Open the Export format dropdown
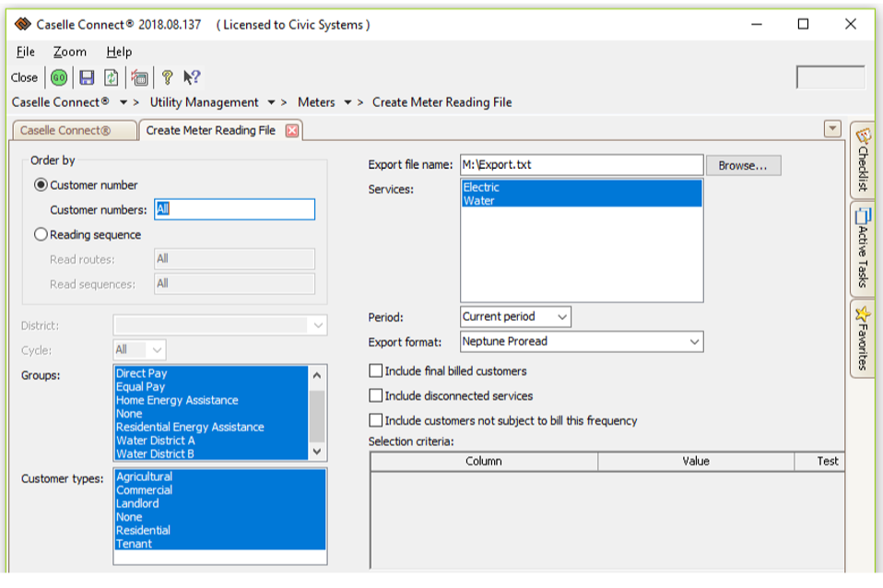 pos(694,341)
